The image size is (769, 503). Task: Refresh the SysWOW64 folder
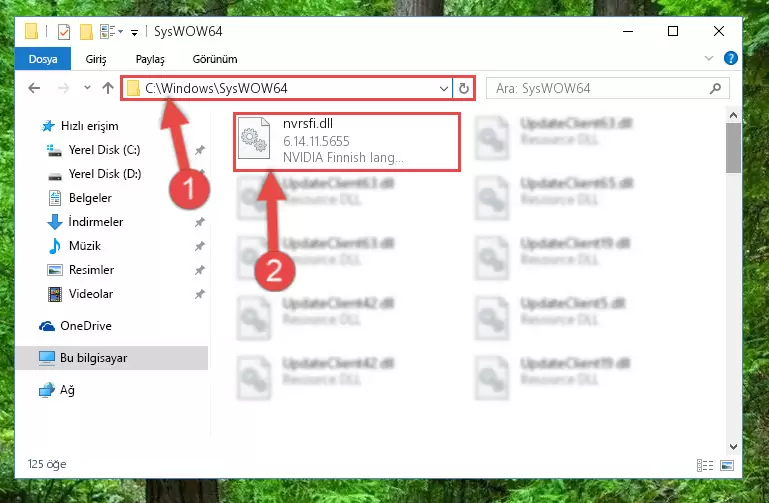click(463, 89)
